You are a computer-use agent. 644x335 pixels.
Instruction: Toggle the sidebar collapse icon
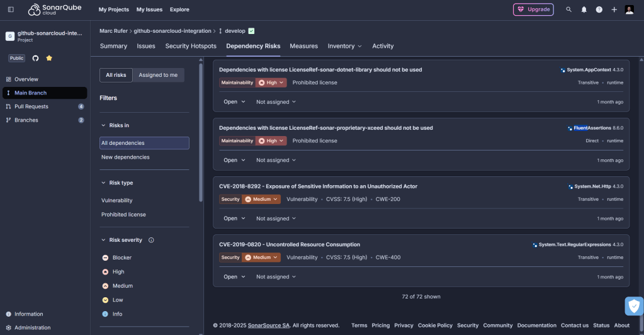point(11,9)
